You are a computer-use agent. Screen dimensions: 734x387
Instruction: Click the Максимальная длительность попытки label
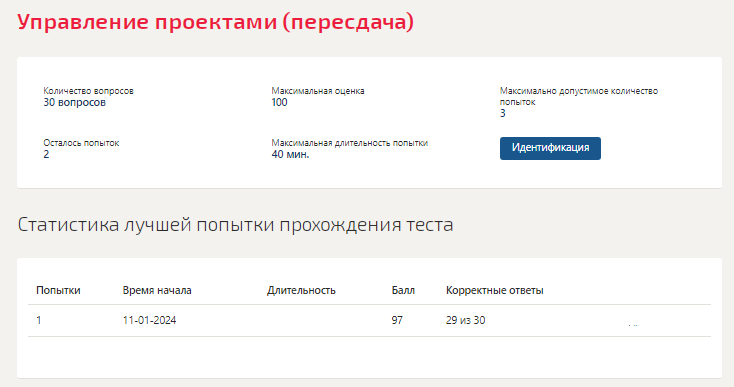[x=350, y=143]
